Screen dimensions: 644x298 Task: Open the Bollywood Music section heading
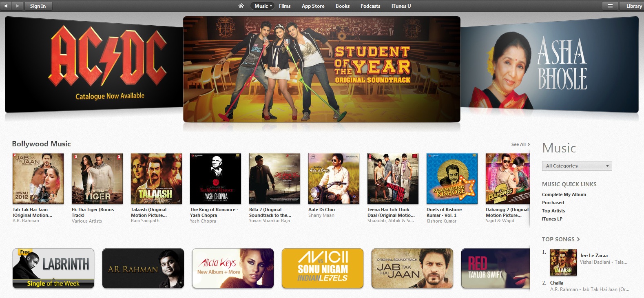(41, 144)
